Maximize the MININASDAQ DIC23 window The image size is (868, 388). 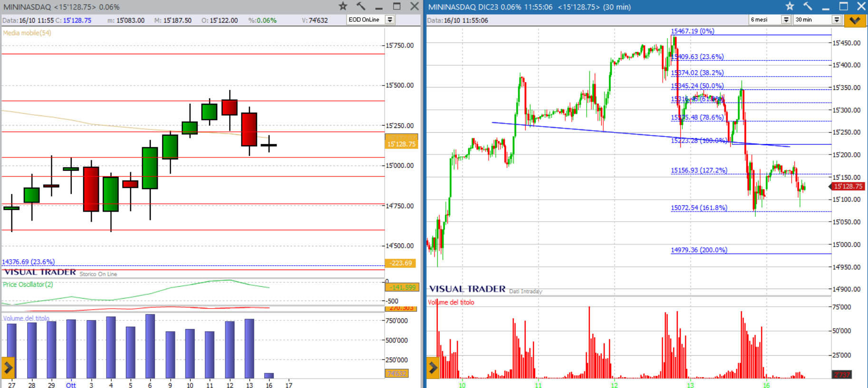tap(844, 6)
